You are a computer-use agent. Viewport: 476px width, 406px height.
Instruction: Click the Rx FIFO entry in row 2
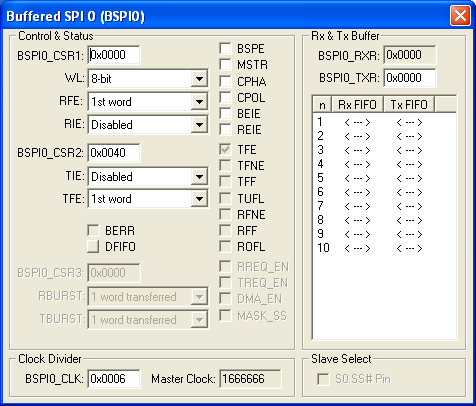coord(357,136)
